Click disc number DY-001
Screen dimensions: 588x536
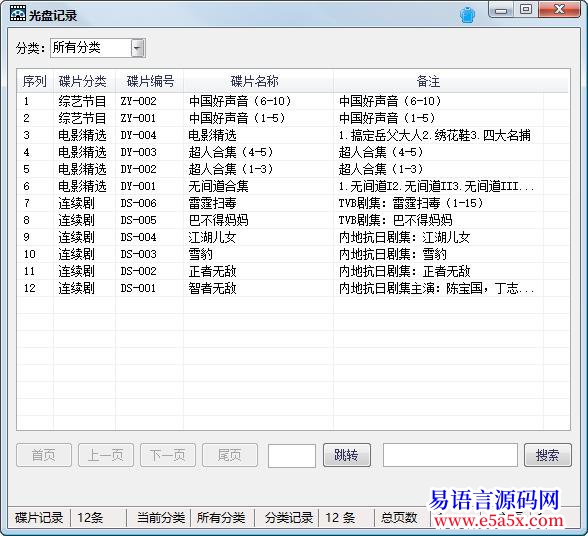138,186
